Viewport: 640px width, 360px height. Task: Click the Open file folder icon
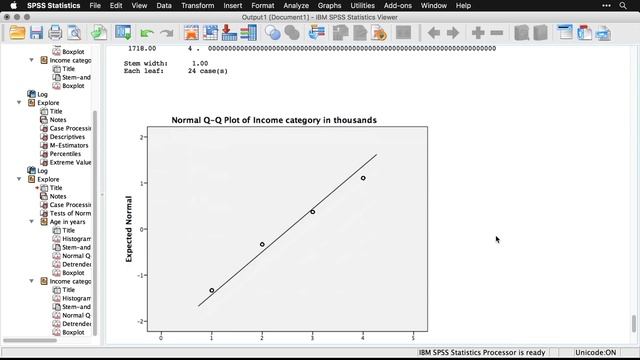click(x=17, y=33)
